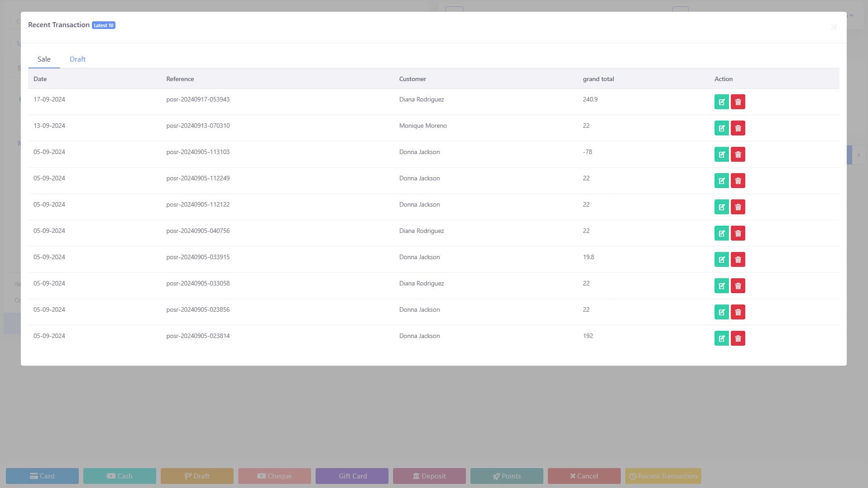Image resolution: width=868 pixels, height=488 pixels.
Task: Edit Monique Moreno's sale posr-20240913-070310
Action: (721, 128)
